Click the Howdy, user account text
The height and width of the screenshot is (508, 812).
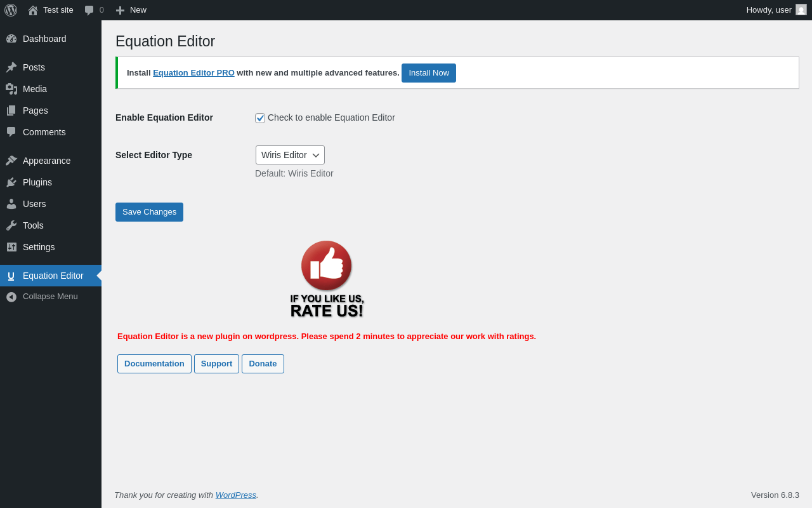[769, 10]
